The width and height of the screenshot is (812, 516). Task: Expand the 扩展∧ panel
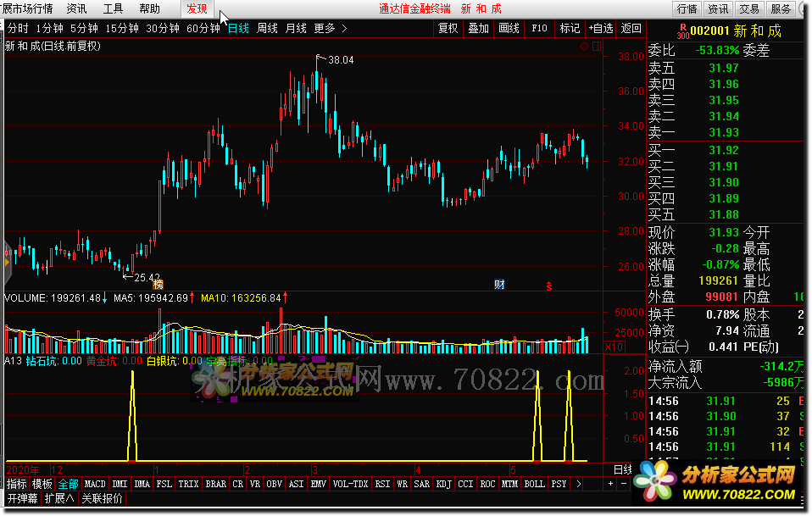[x=59, y=498]
